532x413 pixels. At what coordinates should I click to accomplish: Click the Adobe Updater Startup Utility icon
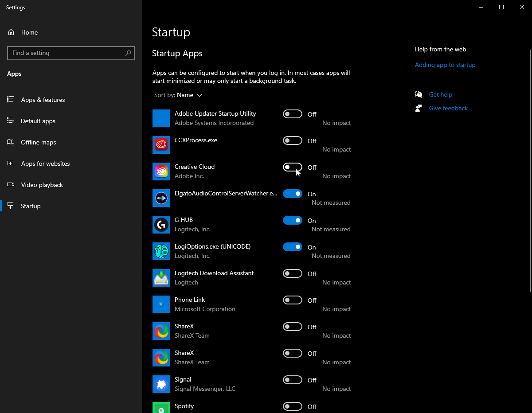(161, 118)
